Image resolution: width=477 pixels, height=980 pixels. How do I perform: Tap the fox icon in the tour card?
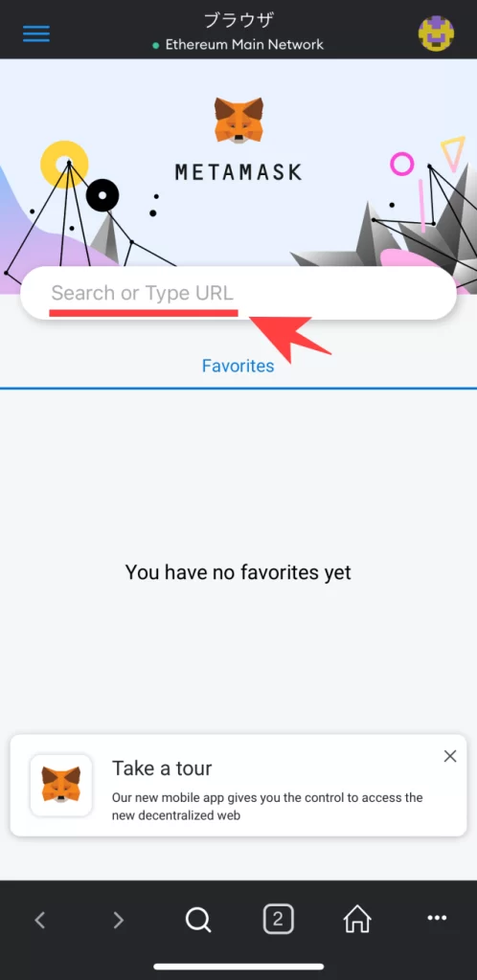pyautogui.click(x=61, y=785)
